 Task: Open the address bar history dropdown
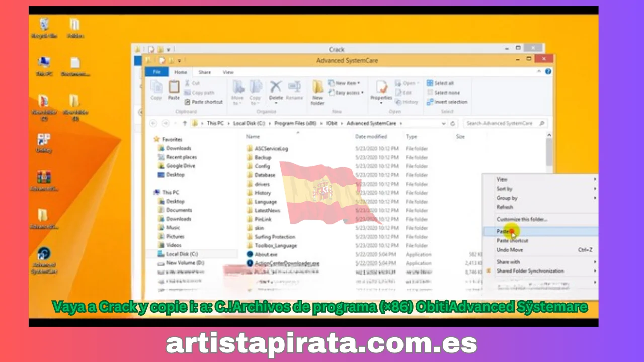(x=443, y=123)
